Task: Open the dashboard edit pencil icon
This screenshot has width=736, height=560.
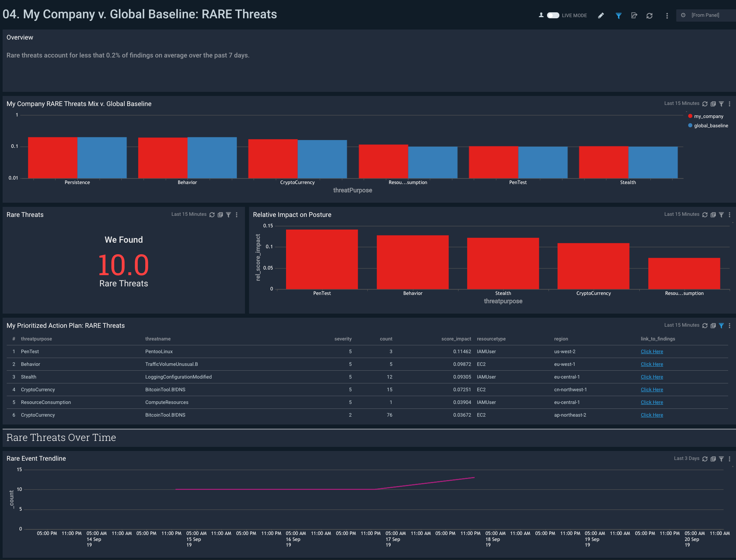Action: (601, 15)
